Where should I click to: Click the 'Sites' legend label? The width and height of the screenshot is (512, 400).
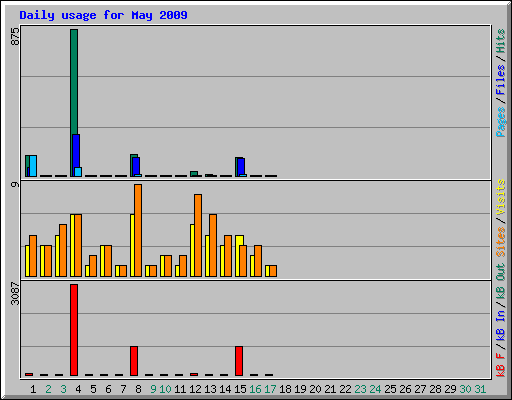500,242
